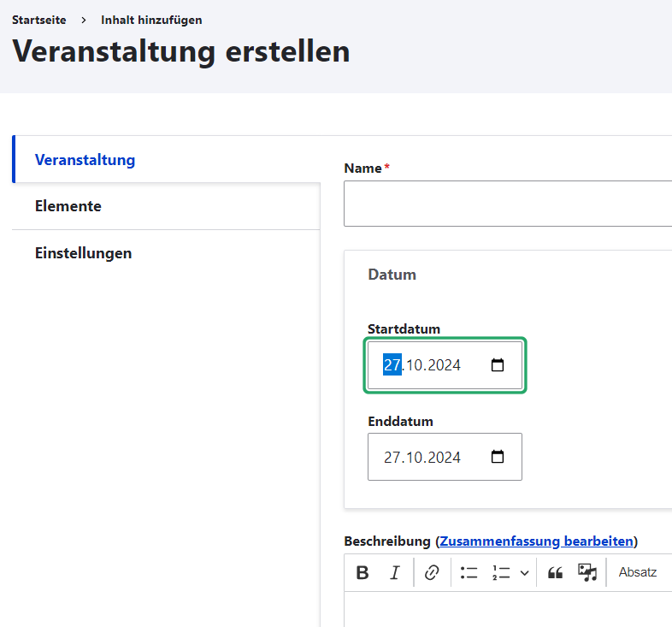Select the month in the Startdatum field
The height and width of the screenshot is (627, 672).
[416, 366]
